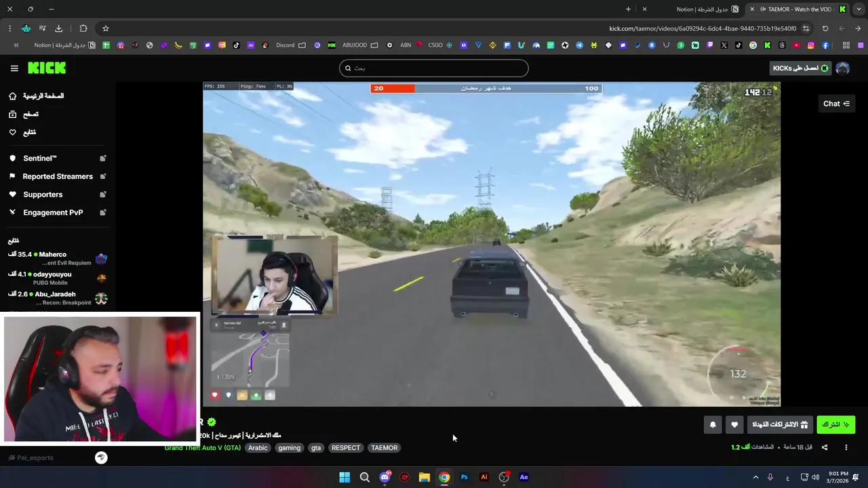Open the taskbar clock and date
Image resolution: width=868 pixels, height=488 pixels.
[x=838, y=477]
